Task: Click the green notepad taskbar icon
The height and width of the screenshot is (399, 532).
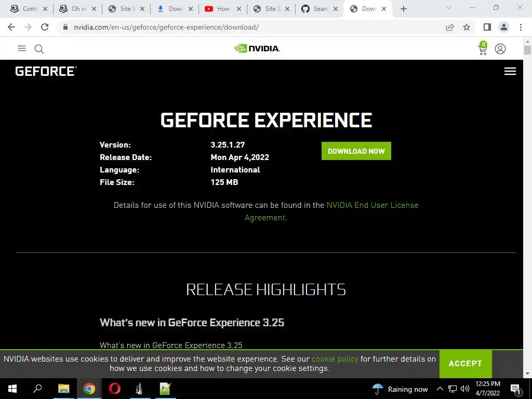Action: click(x=165, y=389)
